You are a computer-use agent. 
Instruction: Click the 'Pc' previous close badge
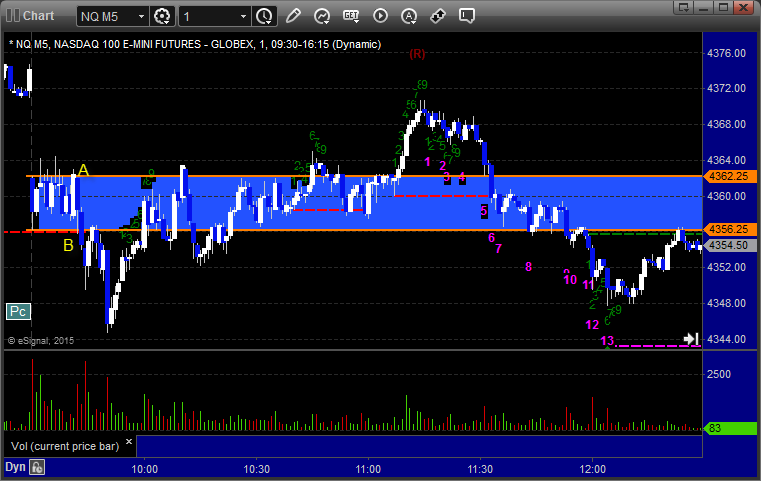(18, 312)
